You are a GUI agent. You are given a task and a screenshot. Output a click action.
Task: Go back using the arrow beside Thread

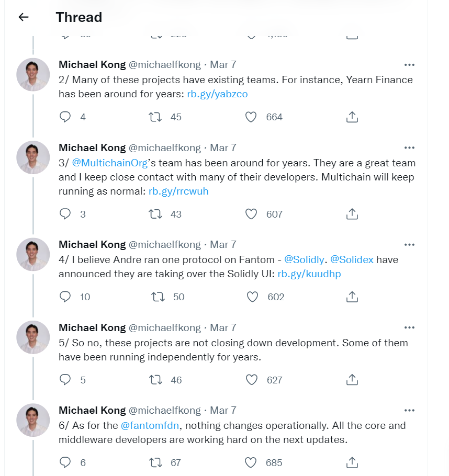(x=24, y=17)
